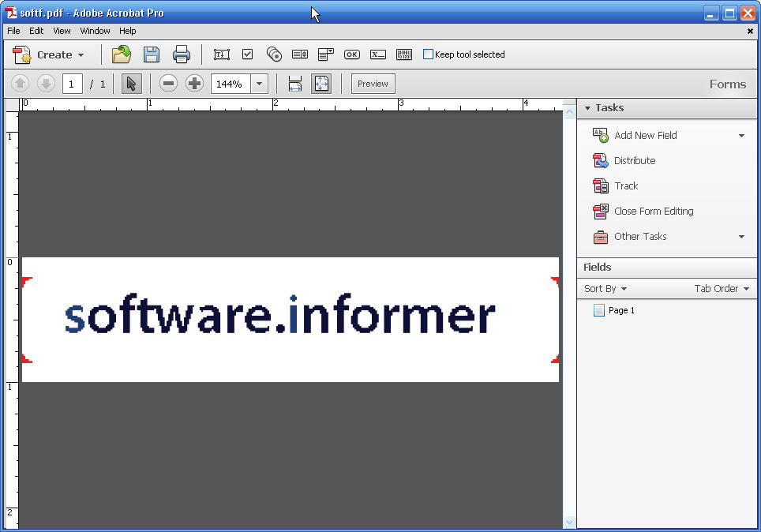Click the page number input field
Screen dimensions: 761x532
pos(73,84)
